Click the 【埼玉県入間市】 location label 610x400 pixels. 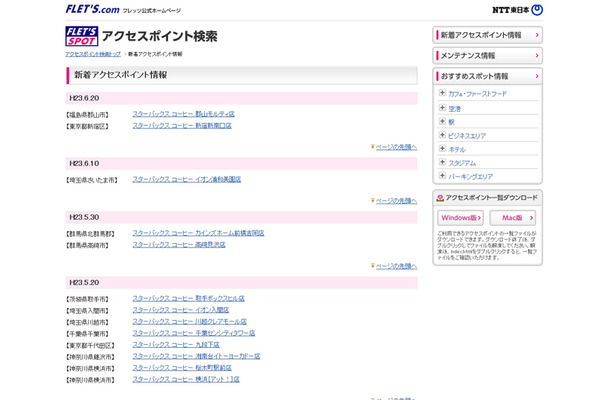(x=87, y=311)
